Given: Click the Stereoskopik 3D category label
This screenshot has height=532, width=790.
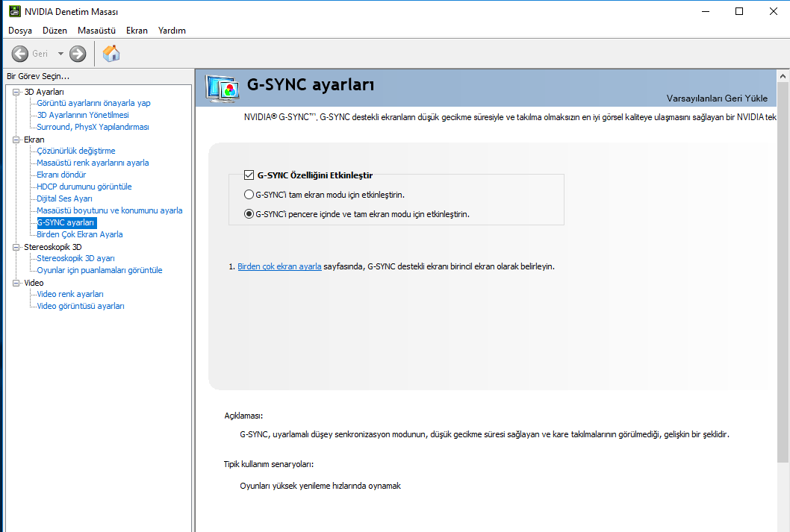Looking at the screenshot, I should coord(53,247).
